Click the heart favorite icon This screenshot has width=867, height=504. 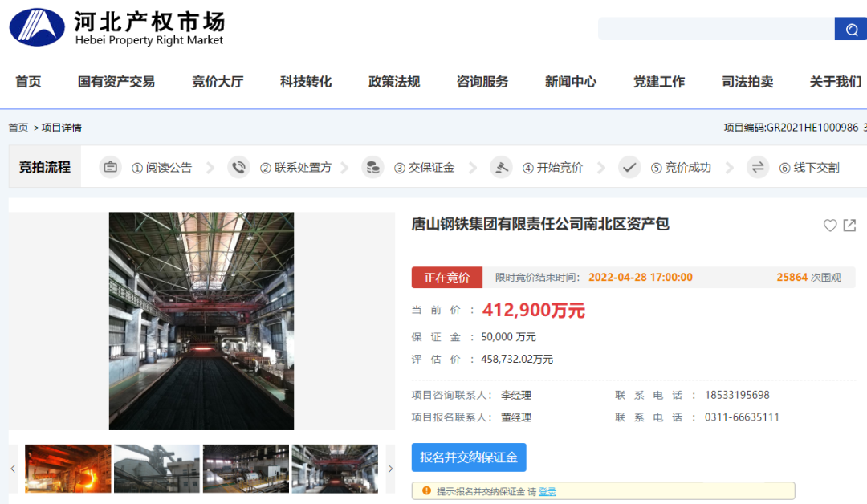point(830,226)
